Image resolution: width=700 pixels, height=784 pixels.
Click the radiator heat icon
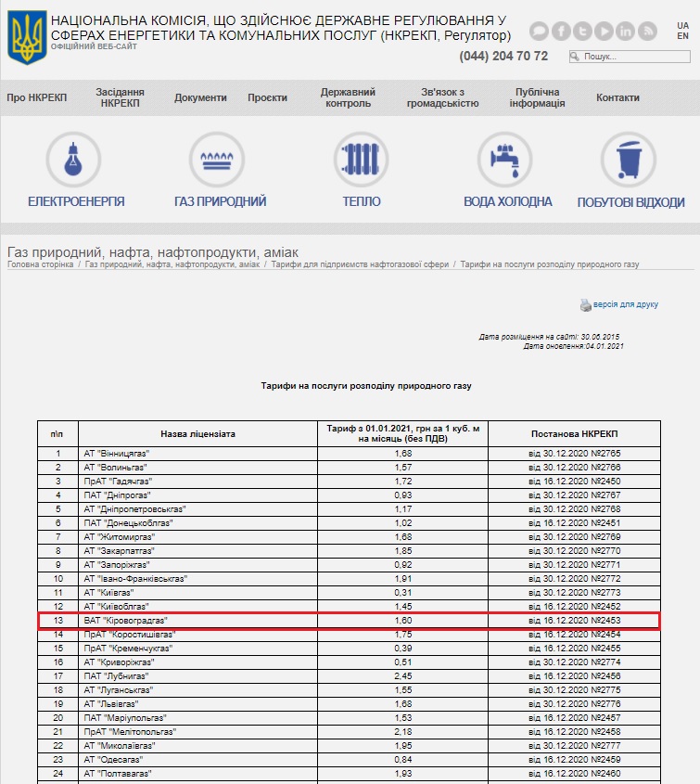pos(361,160)
